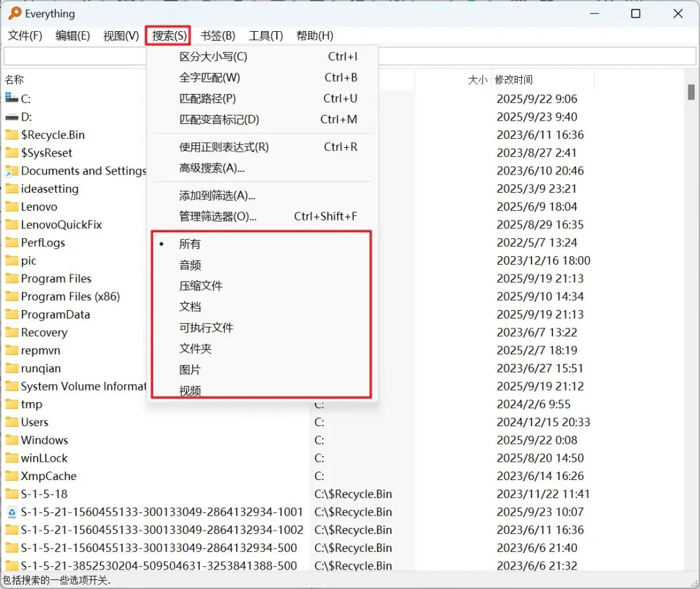
Task: Click the path C:\$Recycle.Bin of S-1-5-18
Action: coord(353,494)
